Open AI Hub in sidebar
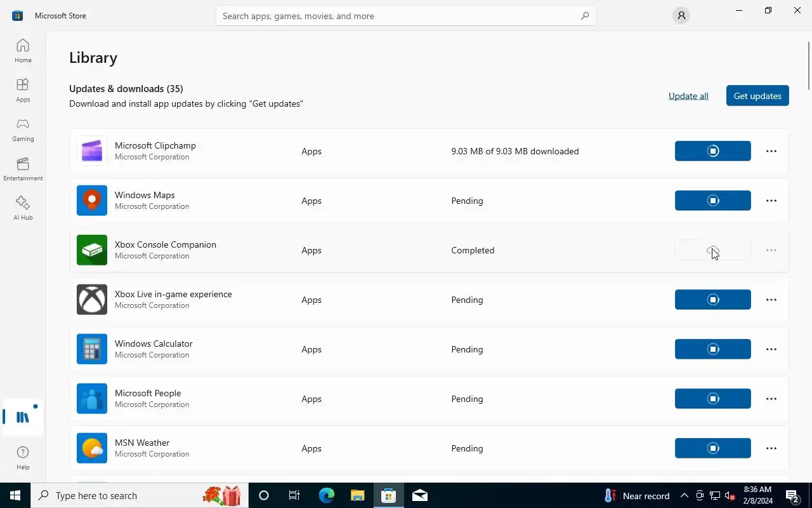This screenshot has width=812, height=508. tap(23, 208)
